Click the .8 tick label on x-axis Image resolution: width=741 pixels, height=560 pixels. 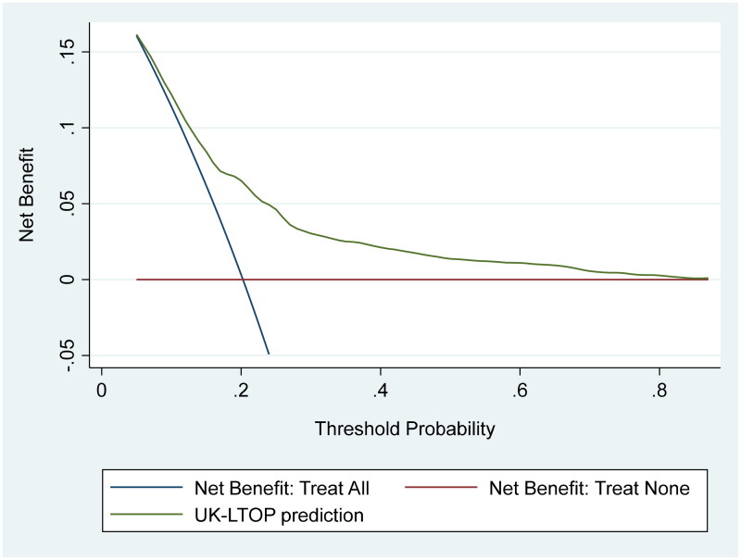[x=659, y=390]
